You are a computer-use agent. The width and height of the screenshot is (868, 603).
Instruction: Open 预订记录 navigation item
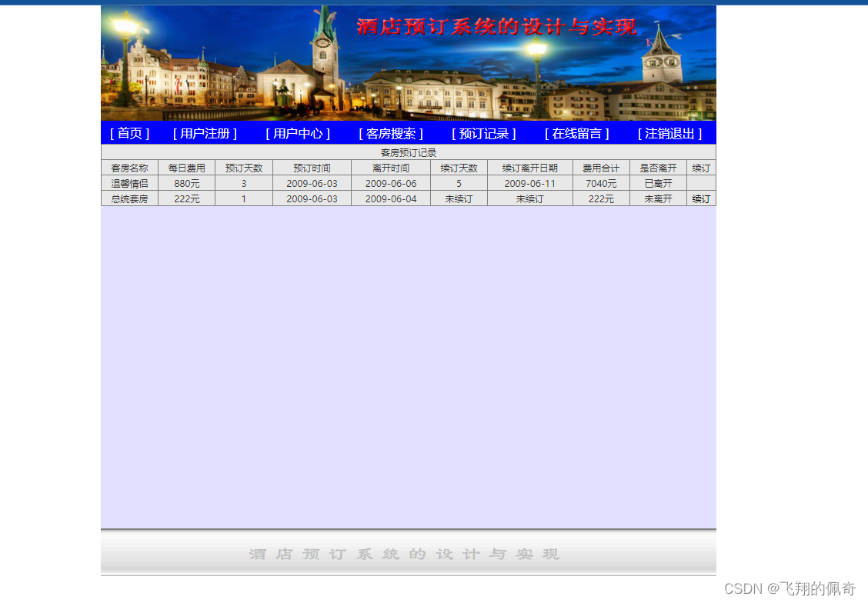[x=484, y=133]
